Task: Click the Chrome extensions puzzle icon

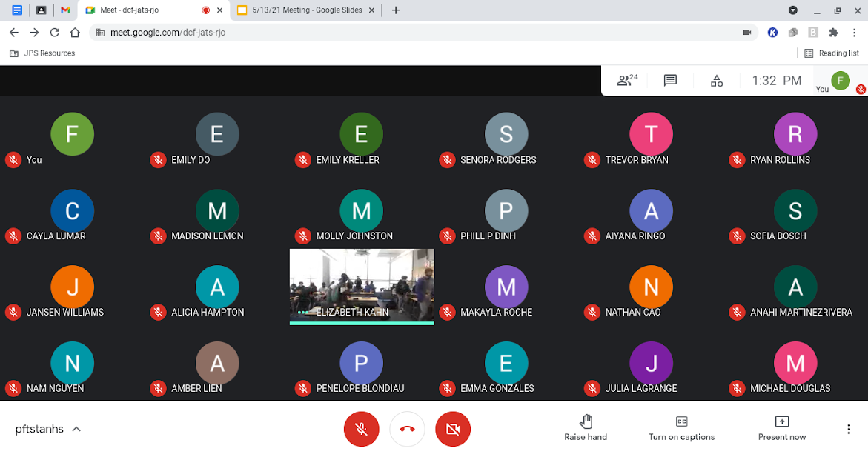Action: click(833, 32)
